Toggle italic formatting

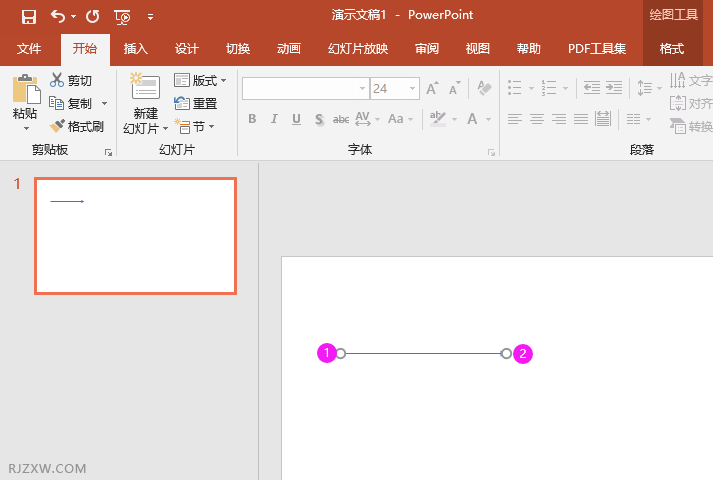[x=274, y=119]
